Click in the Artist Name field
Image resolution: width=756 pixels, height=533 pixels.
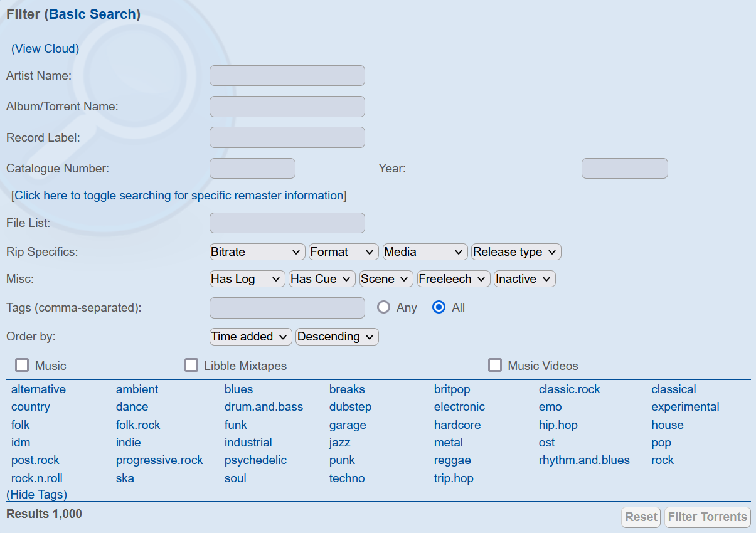(287, 76)
